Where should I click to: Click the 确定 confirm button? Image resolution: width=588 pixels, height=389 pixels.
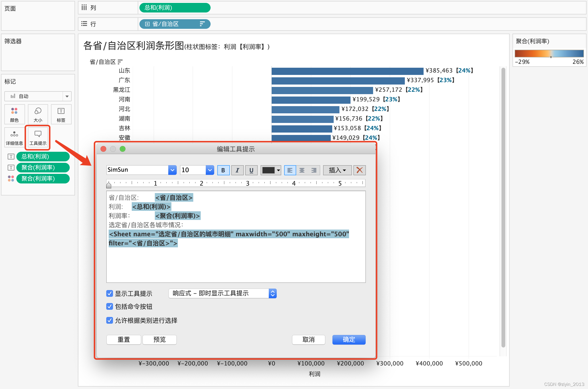[x=349, y=340]
